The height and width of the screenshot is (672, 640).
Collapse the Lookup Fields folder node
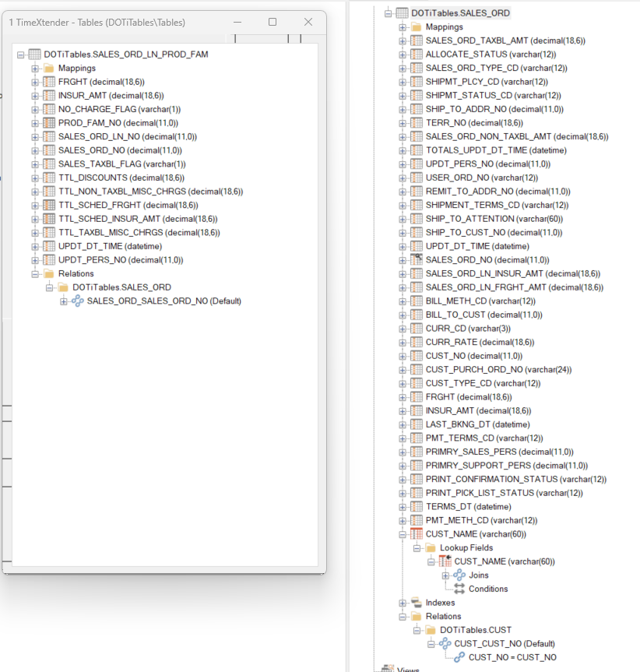click(x=417, y=547)
